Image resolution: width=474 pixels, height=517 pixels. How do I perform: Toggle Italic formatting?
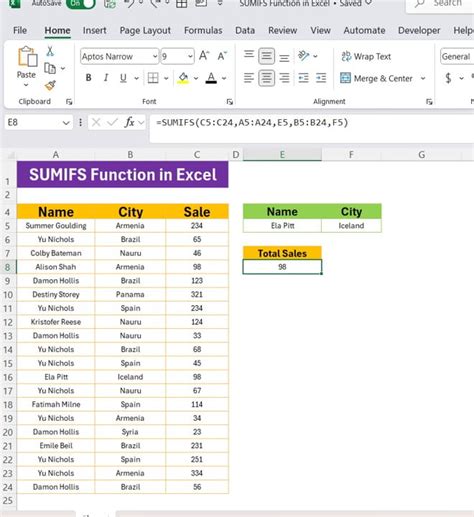pyautogui.click(x=106, y=78)
